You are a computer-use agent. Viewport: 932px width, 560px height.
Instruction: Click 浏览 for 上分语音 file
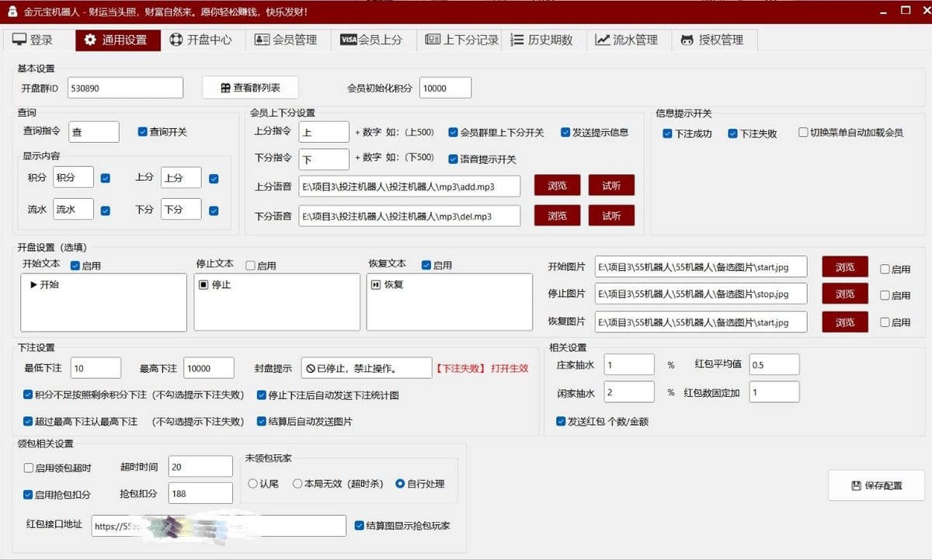click(557, 185)
